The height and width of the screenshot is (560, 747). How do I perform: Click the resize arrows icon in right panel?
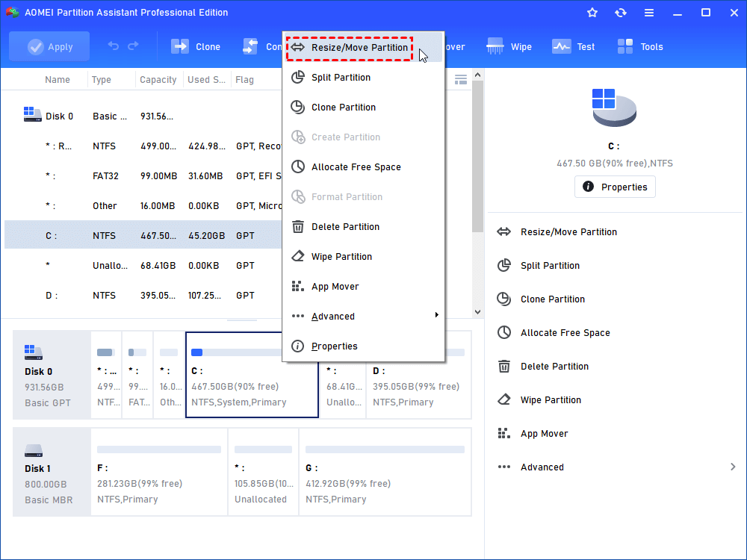click(504, 232)
